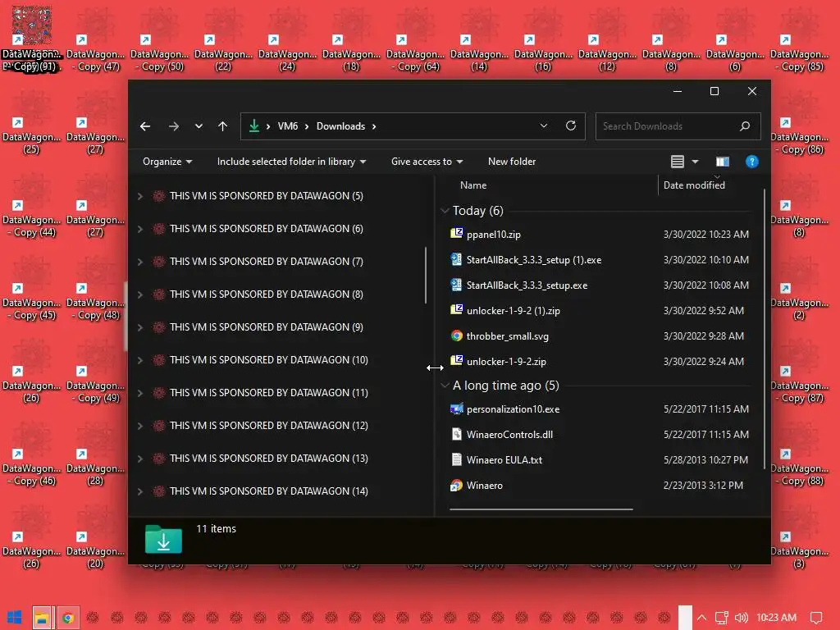Expand THIS VM IS SPONSORED BY DATAWAGON (7)
Screen dimensions: 840x630
point(139,262)
